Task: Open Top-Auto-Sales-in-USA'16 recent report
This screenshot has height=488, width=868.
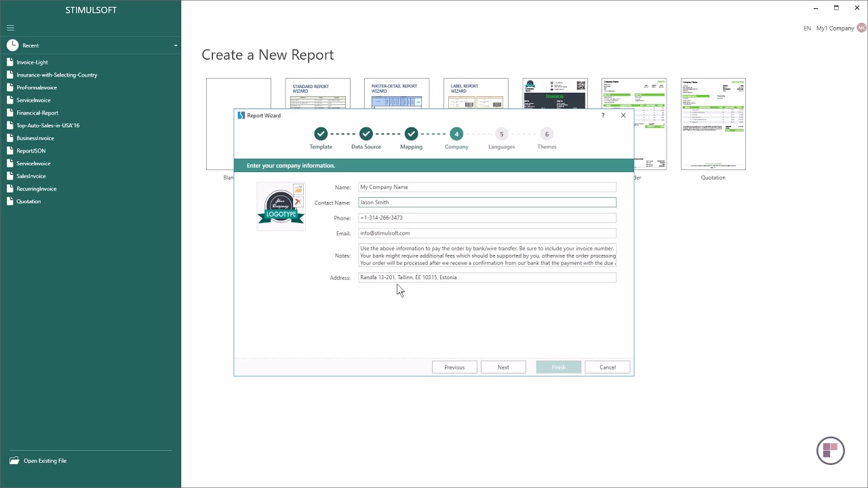Action: coord(48,125)
